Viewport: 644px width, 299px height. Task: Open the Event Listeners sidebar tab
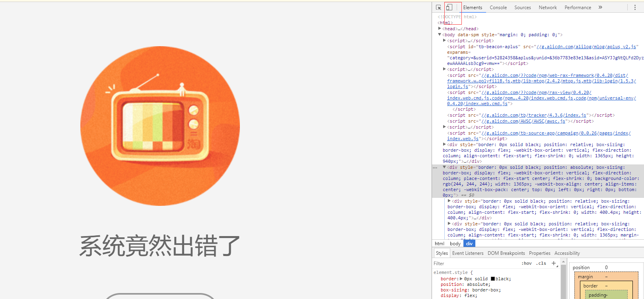468,253
